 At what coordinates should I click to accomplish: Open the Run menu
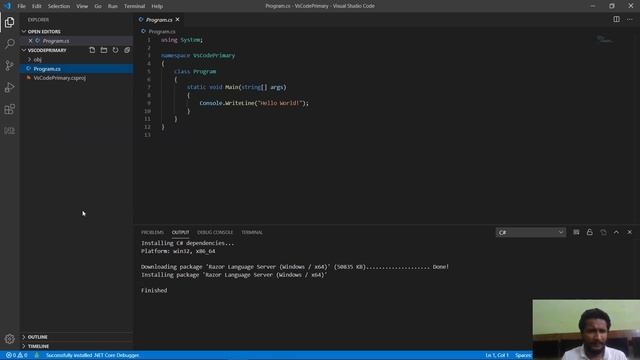[113, 6]
